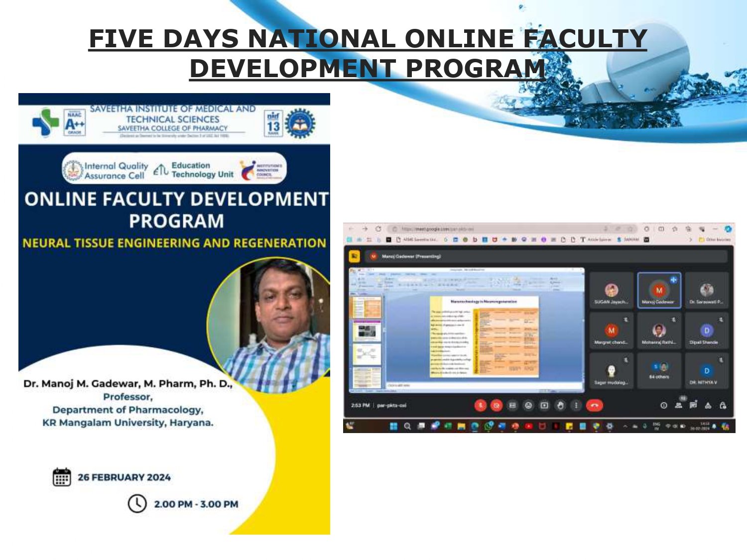
Task: Raise hand using the hand icon
Action: (x=560, y=406)
